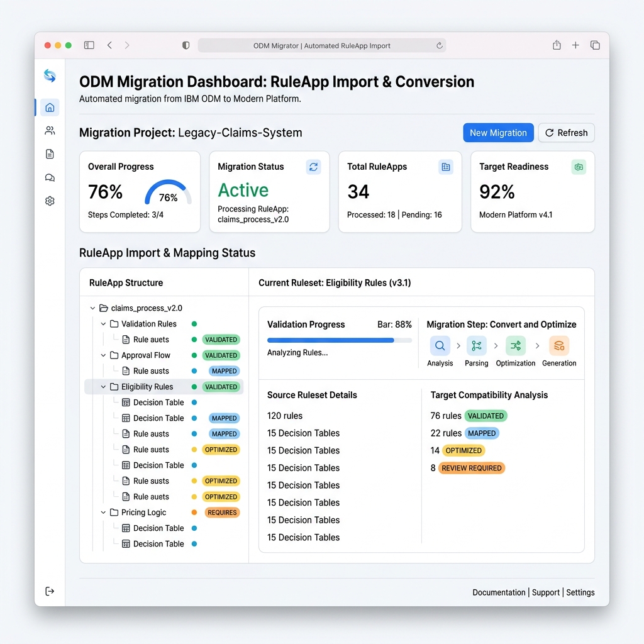644x644 pixels.
Task: Collapse the Eligibility Rules folder chevron
Action: click(104, 387)
